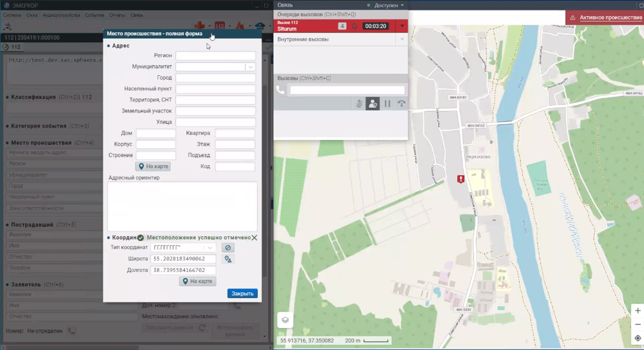Image resolution: width=644 pixels, height=350 pixels.
Task: Click the ambulance red cross icon
Action: [199, 26]
